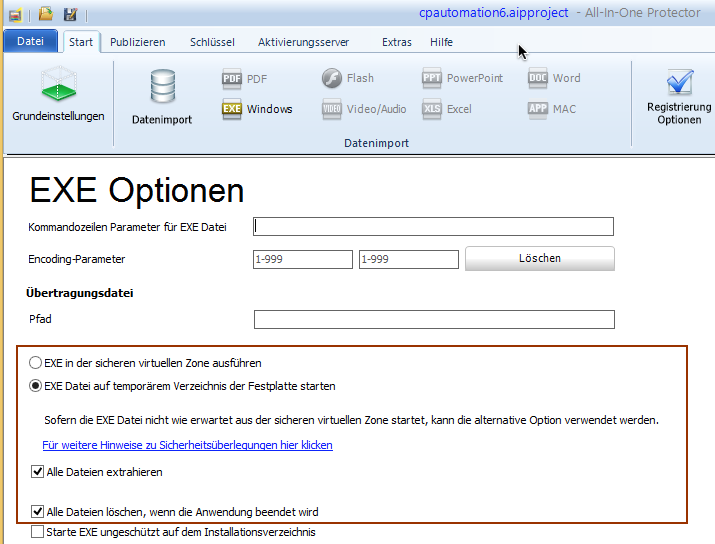Select 'EXE in der sicheren virtuellen Zone ausführen'
The image size is (715, 544).
37,363
